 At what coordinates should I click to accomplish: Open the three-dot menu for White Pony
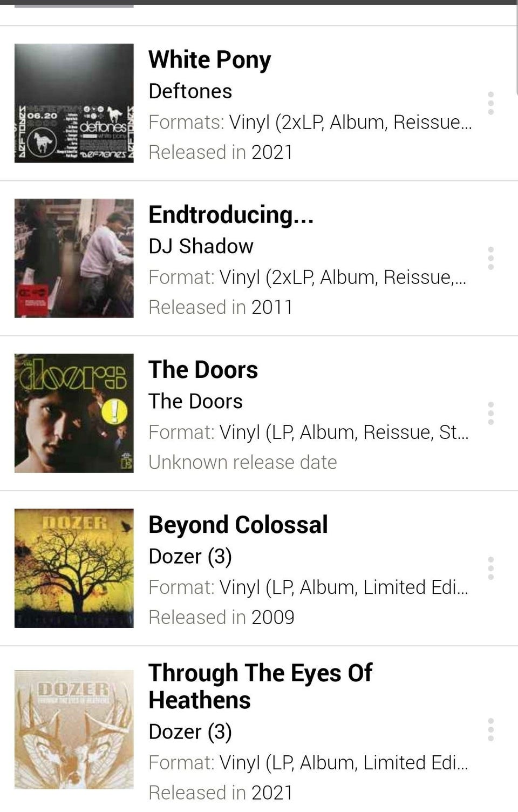click(490, 103)
